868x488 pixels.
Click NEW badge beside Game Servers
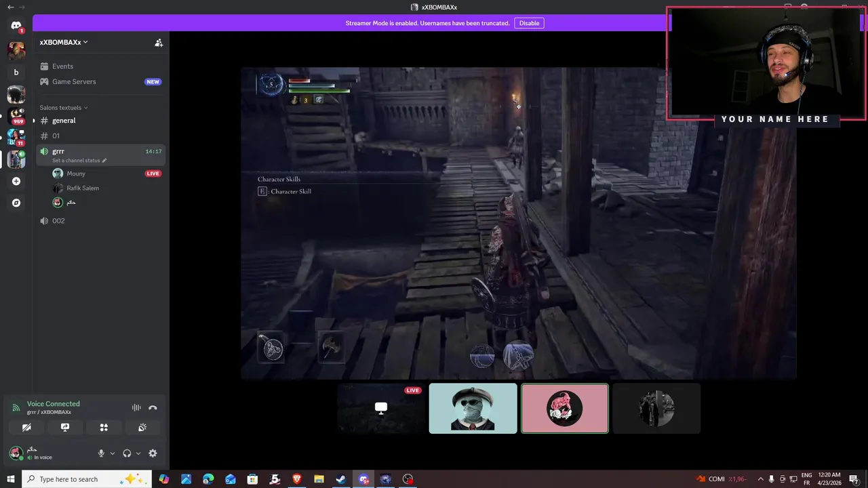(x=153, y=81)
